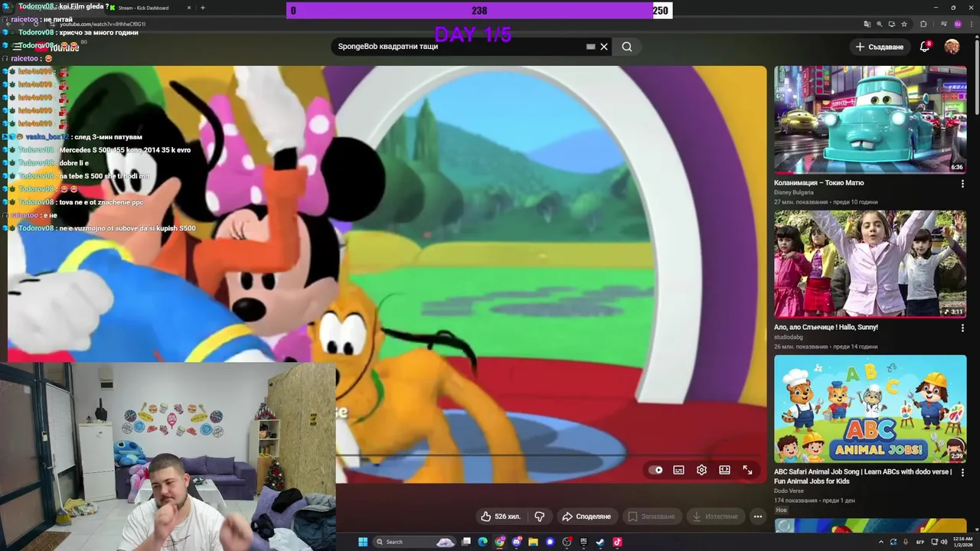Clear the YouTube search text with X
Image resolution: width=980 pixels, height=551 pixels.
tap(604, 47)
